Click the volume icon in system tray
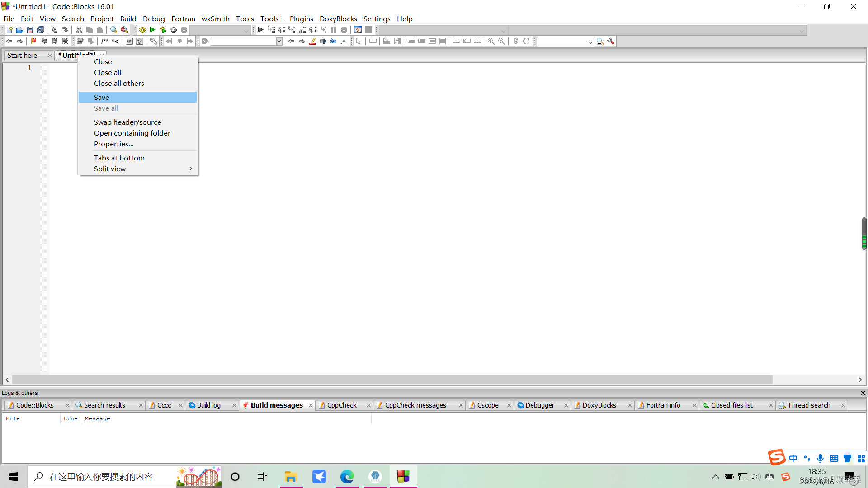This screenshot has width=868, height=488. [756, 477]
